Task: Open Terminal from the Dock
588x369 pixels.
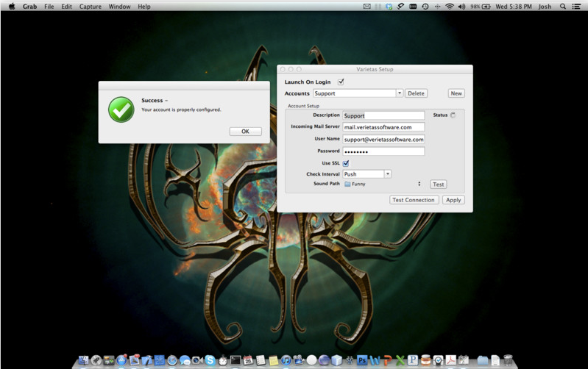Action: click(x=235, y=360)
